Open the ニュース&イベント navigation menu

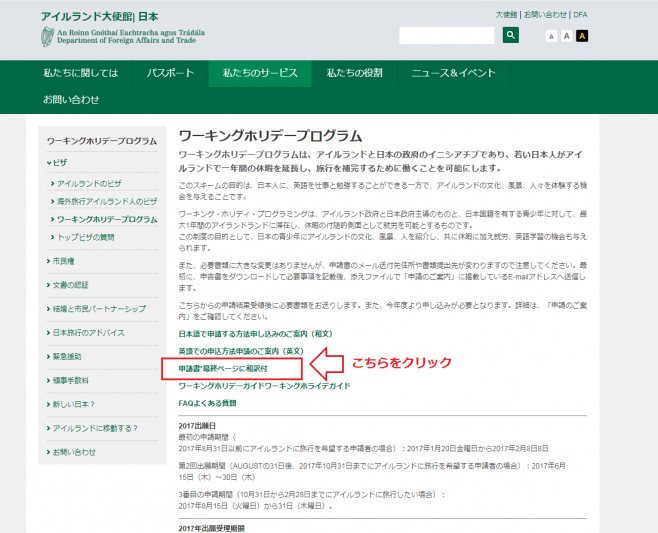tap(453, 74)
